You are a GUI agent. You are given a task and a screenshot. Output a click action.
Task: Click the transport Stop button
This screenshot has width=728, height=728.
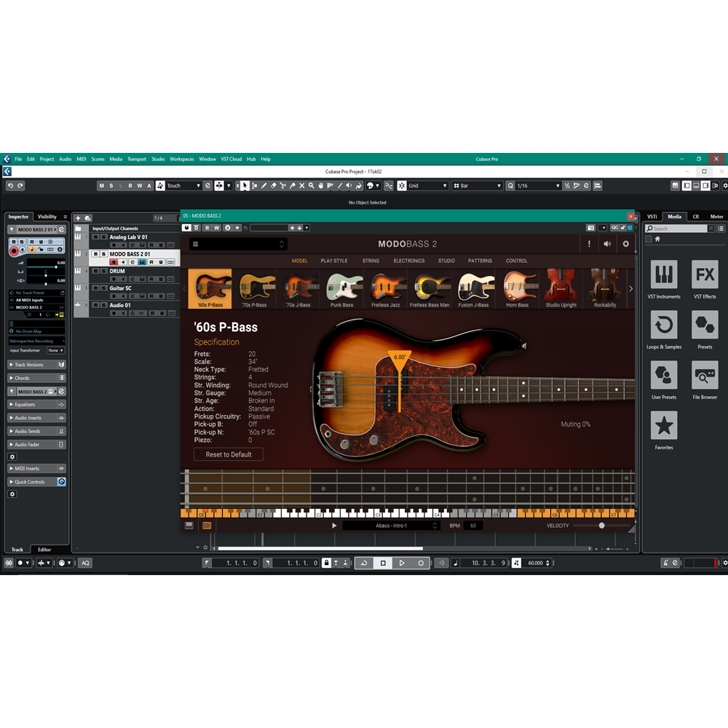[383, 563]
